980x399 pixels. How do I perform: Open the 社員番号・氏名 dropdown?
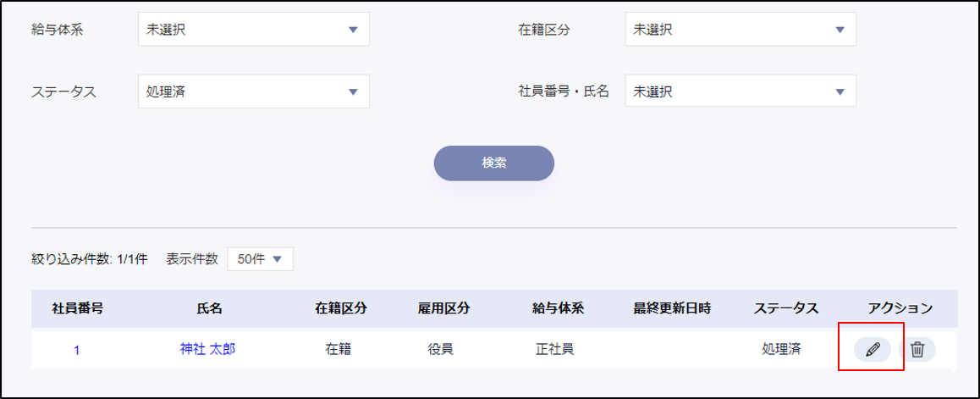[x=741, y=91]
